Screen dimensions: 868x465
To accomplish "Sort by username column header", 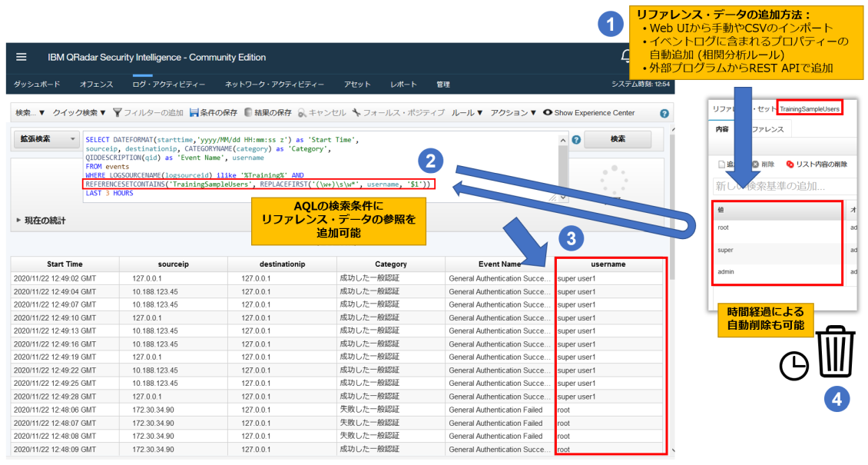I will click(x=608, y=264).
